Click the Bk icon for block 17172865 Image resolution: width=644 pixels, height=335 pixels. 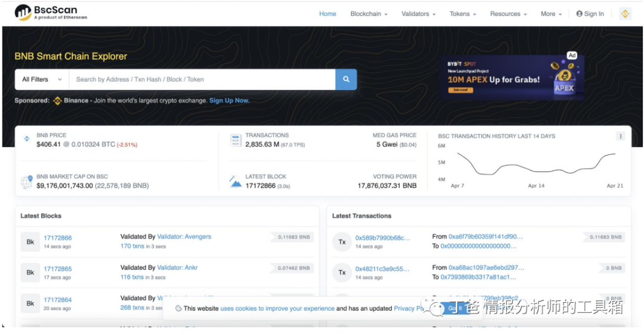pos(30,273)
